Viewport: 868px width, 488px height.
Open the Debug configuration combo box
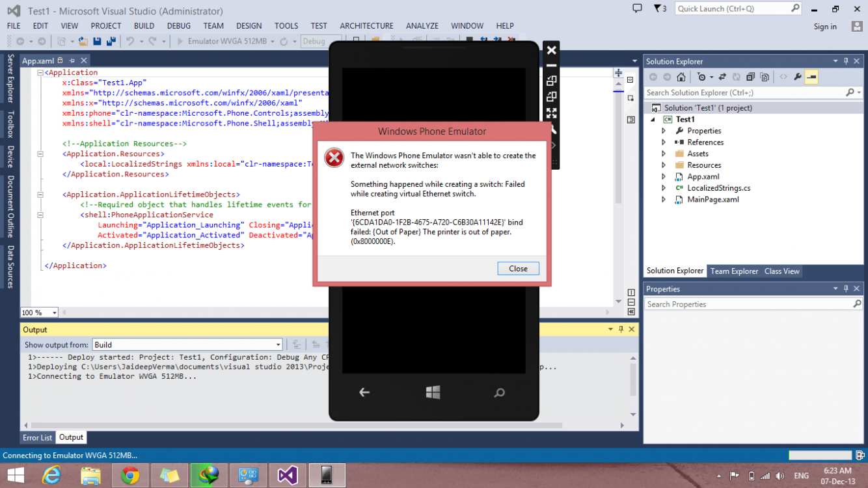click(x=321, y=41)
